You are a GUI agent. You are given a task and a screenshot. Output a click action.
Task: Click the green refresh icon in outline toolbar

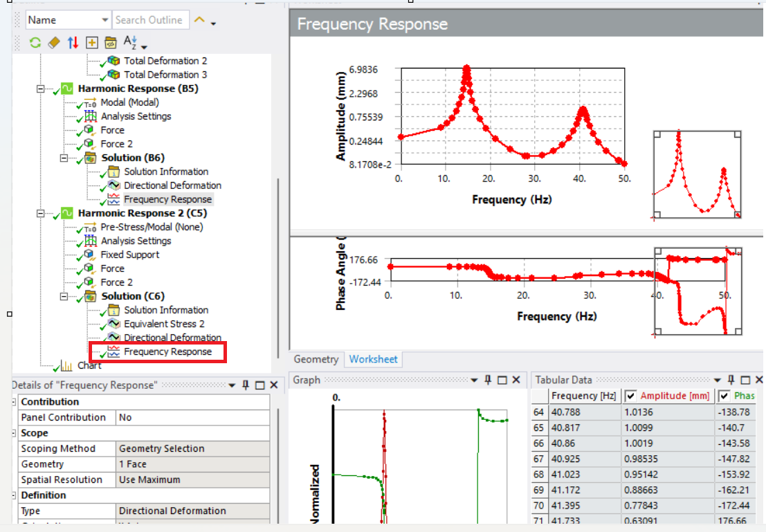pyautogui.click(x=35, y=43)
